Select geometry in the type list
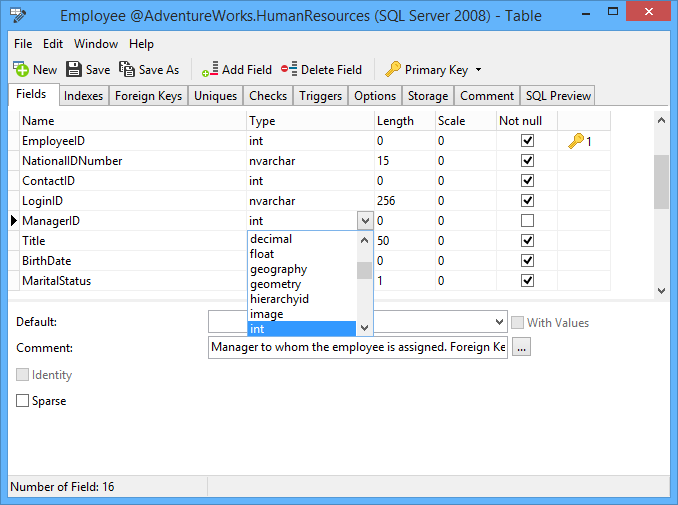Image resolution: width=678 pixels, height=505 pixels. (x=302, y=284)
